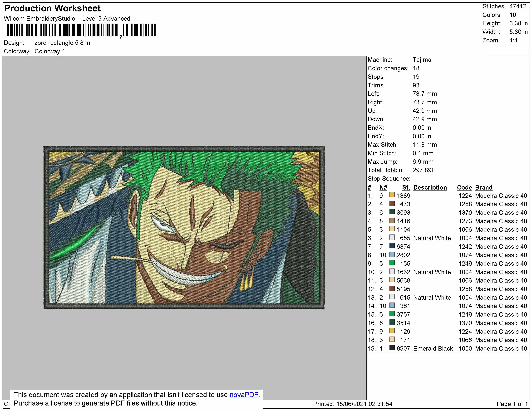Click the Colors value 10 in header
The height and width of the screenshot is (411, 532).
pyautogui.click(x=513, y=15)
